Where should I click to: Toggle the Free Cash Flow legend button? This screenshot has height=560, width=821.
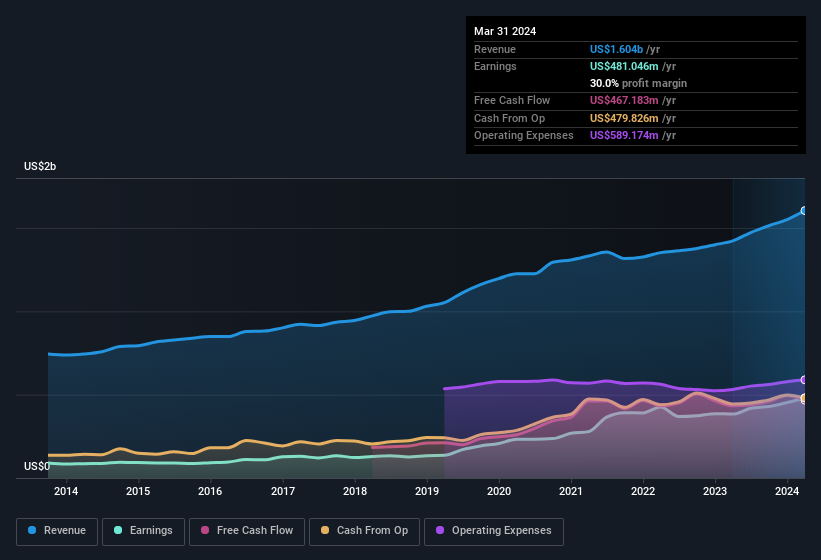pos(247,531)
